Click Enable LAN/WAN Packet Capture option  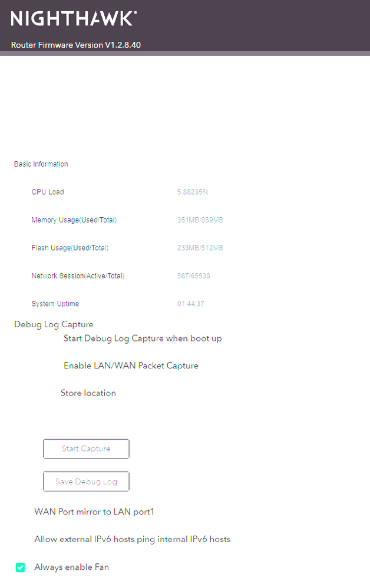click(x=131, y=366)
